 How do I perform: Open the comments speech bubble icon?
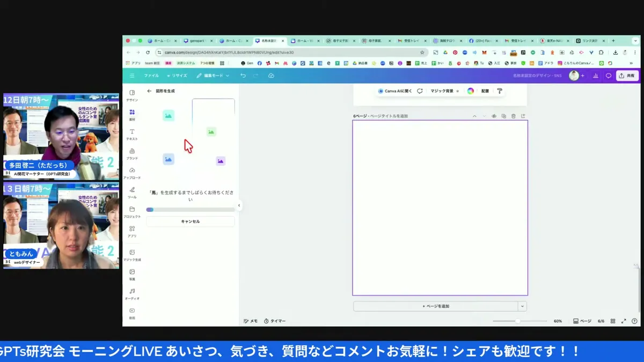pos(609,76)
